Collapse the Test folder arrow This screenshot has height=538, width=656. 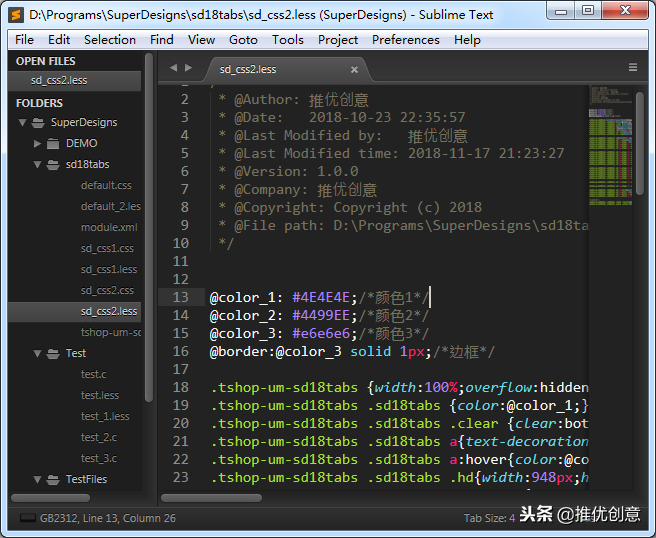(37, 354)
